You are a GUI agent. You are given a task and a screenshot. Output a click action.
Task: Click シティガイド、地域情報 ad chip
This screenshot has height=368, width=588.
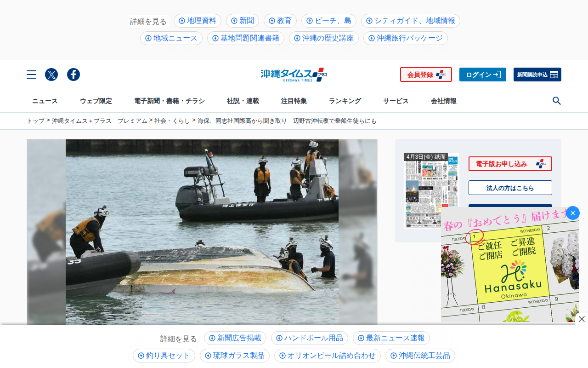(x=411, y=21)
